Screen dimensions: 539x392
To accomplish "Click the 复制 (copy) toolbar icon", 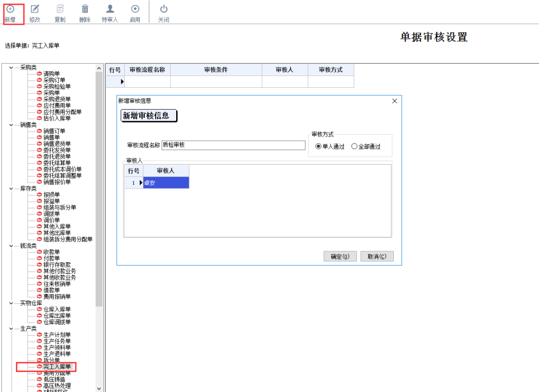I will 60,9.
